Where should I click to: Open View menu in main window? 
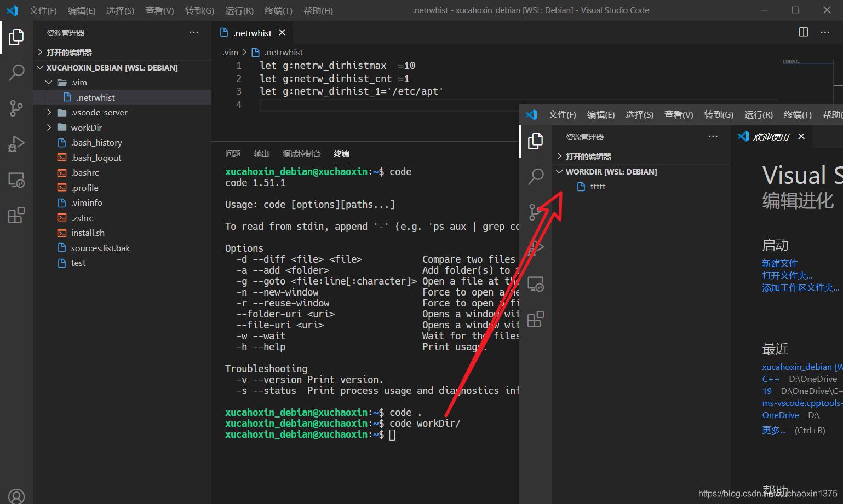[x=159, y=10]
